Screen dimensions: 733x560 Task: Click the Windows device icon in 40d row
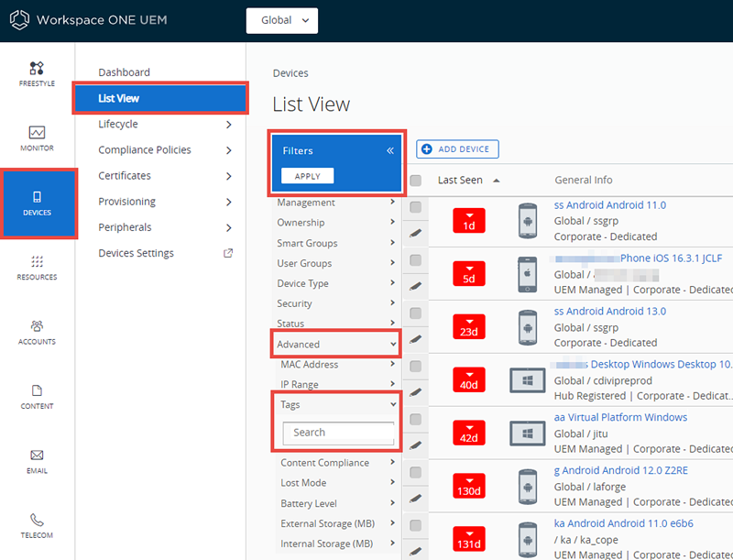[x=528, y=380]
